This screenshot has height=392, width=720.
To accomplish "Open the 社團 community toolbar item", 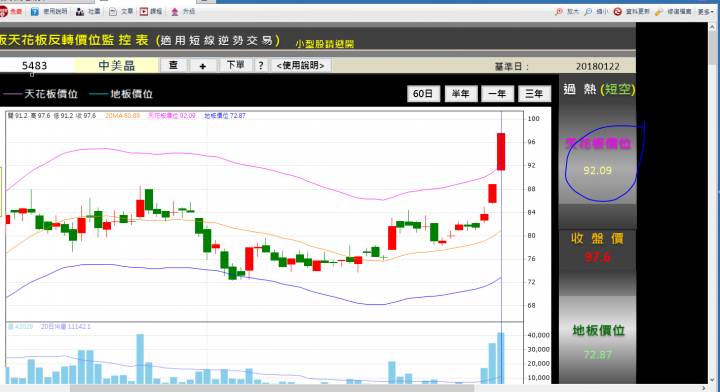I will coord(88,11).
